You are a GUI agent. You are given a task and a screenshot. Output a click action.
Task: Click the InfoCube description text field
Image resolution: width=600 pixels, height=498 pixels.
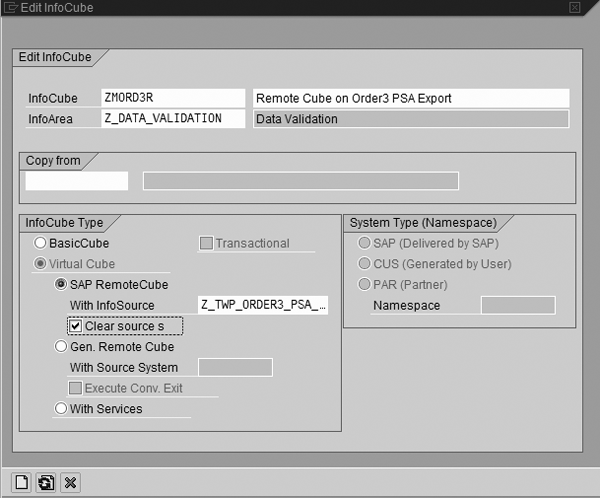coord(410,98)
